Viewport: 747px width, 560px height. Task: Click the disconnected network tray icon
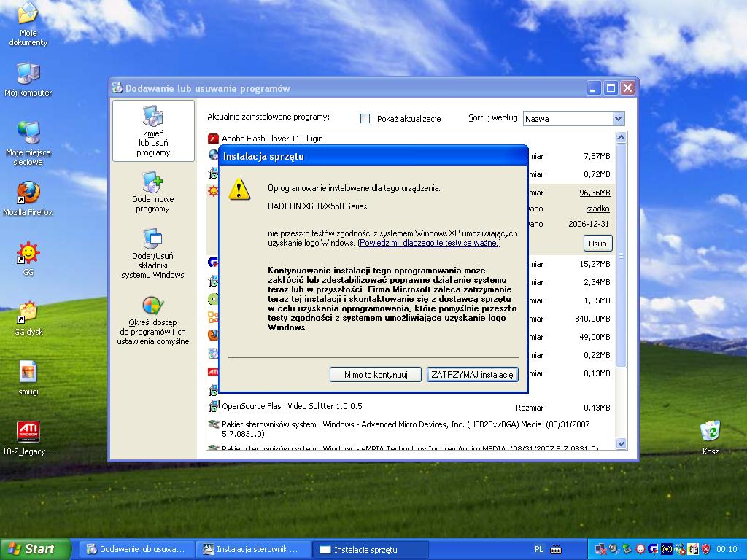[x=600, y=550]
